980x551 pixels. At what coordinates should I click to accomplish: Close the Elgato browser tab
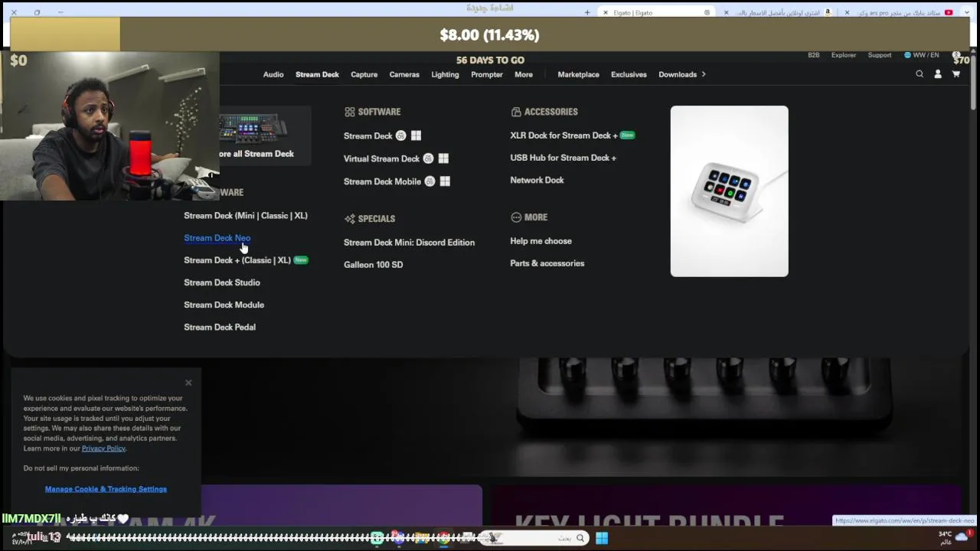coord(605,12)
